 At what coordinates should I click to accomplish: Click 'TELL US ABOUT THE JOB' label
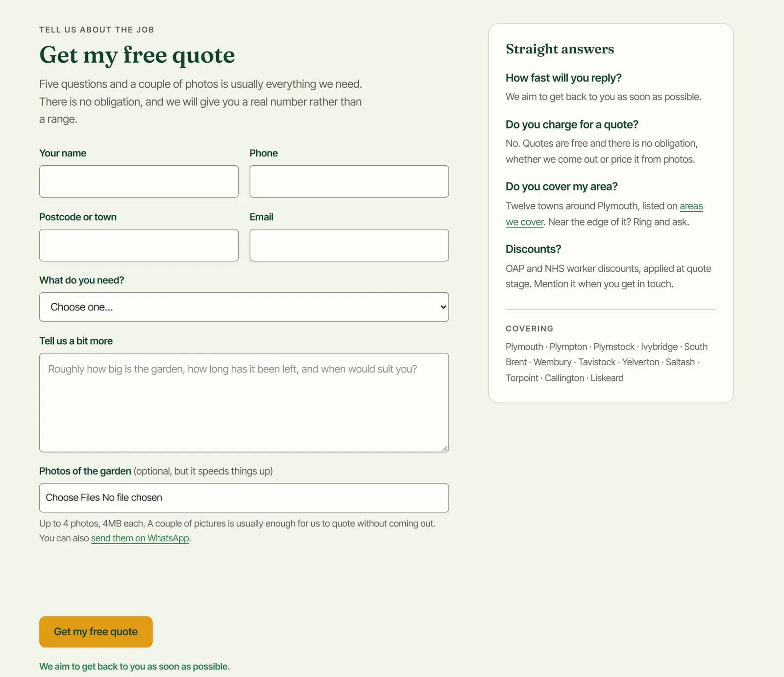(x=97, y=30)
